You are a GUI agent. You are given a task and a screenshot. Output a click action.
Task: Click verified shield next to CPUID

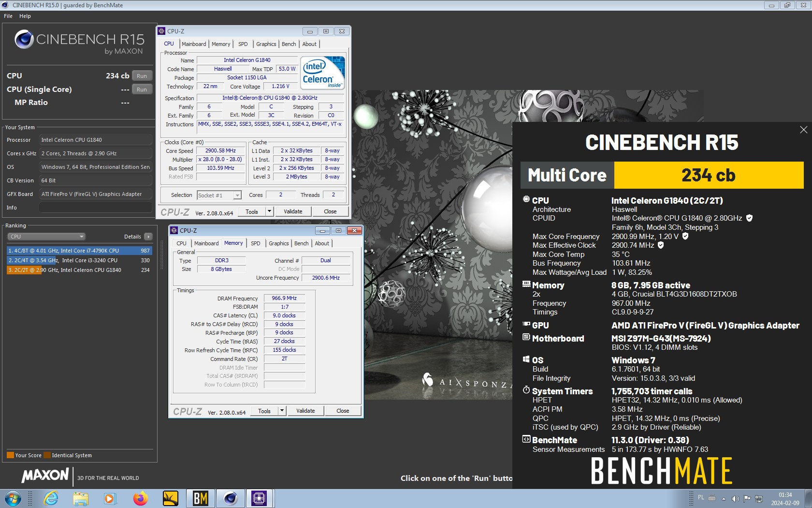pyautogui.click(x=749, y=218)
